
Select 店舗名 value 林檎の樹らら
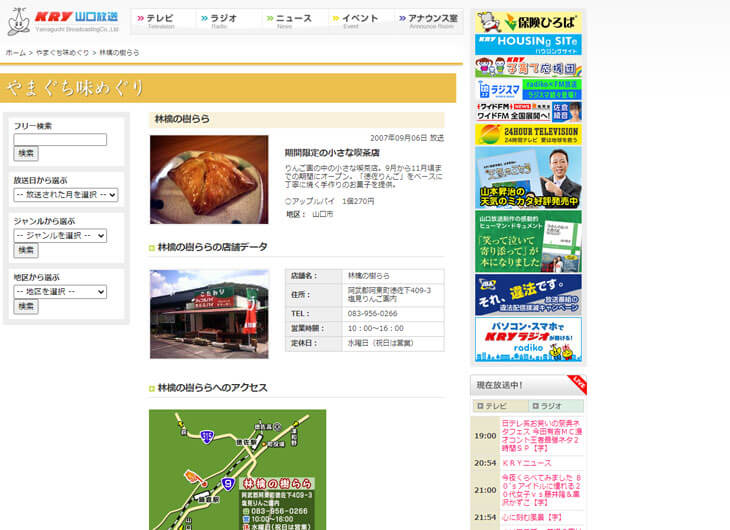click(369, 276)
